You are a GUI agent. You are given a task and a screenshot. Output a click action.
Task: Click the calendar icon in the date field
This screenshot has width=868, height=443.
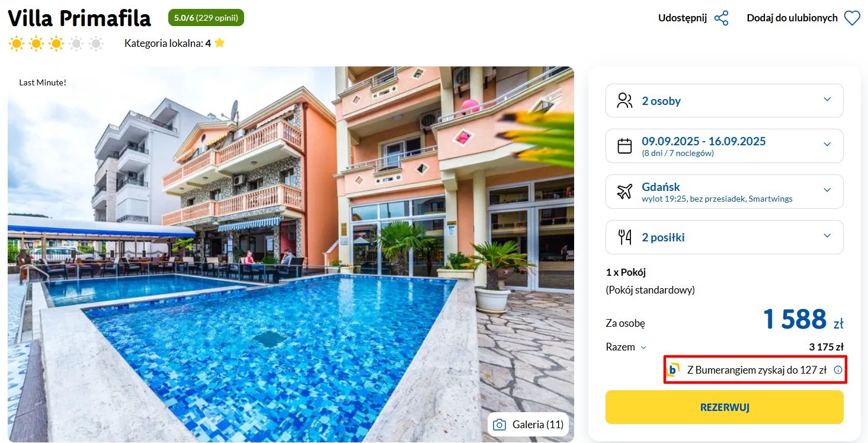coord(624,146)
